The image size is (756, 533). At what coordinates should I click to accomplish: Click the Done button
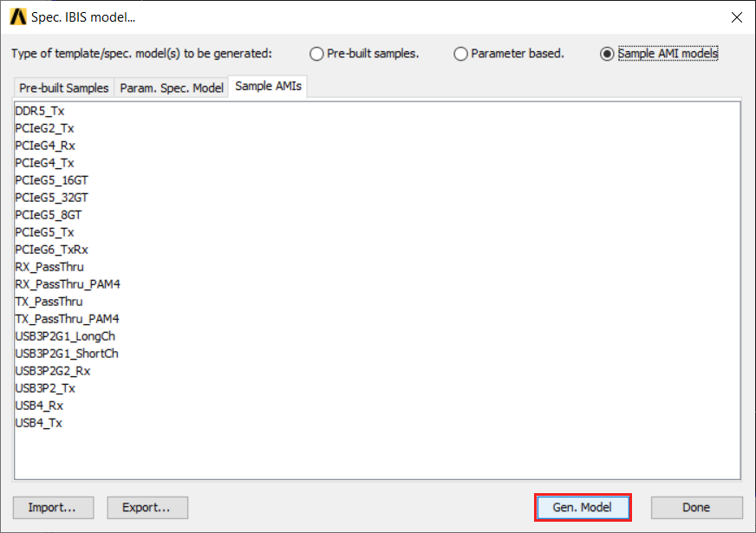pyautogui.click(x=696, y=508)
